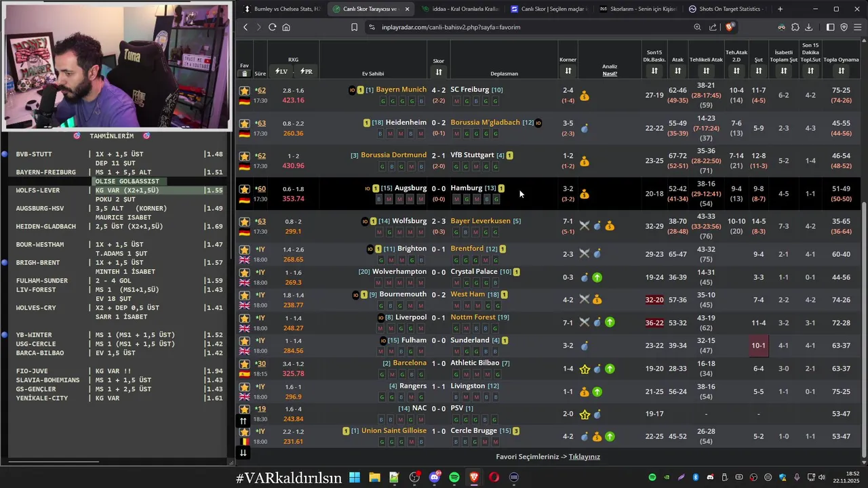Viewport: 868px width, 488px height.
Task: Toggle favorite star for Bayern Munich match
Action: (244, 90)
